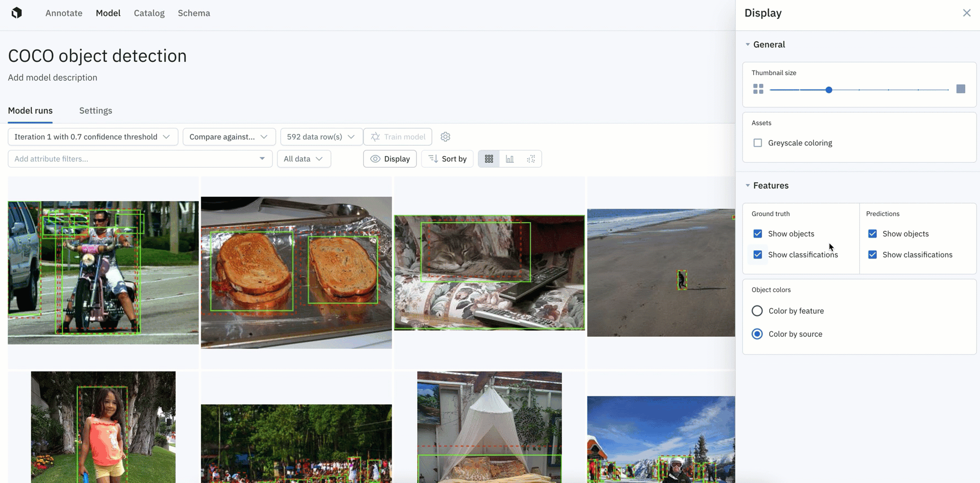Viewport: 980px width, 483px height.
Task: Open the All data dropdown
Action: [303, 159]
